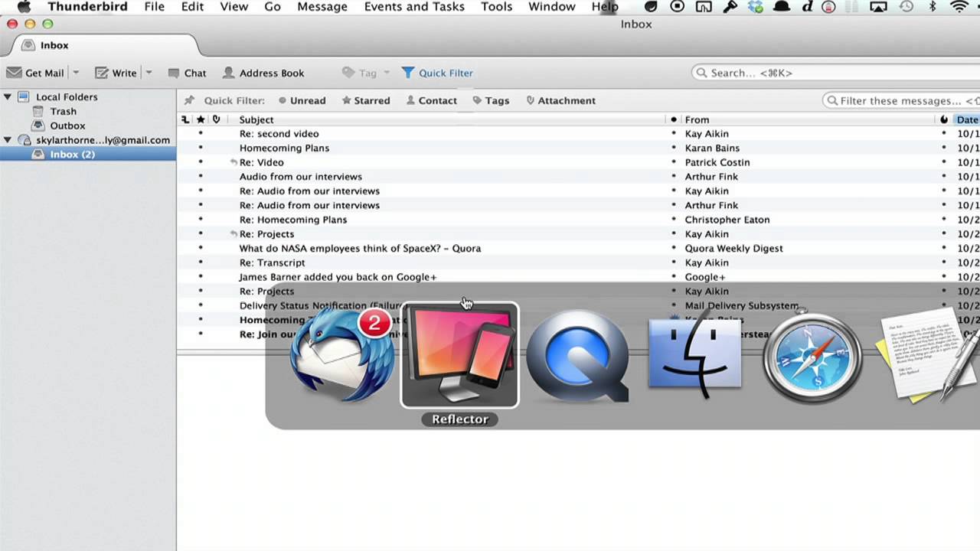The width and height of the screenshot is (980, 551).
Task: Toggle the Attachment filter
Action: pyautogui.click(x=561, y=100)
